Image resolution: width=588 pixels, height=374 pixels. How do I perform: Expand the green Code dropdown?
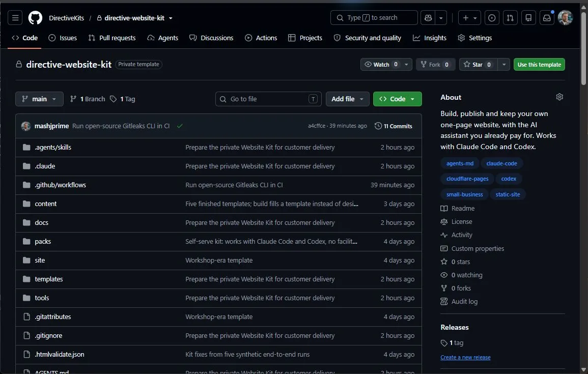(x=397, y=99)
